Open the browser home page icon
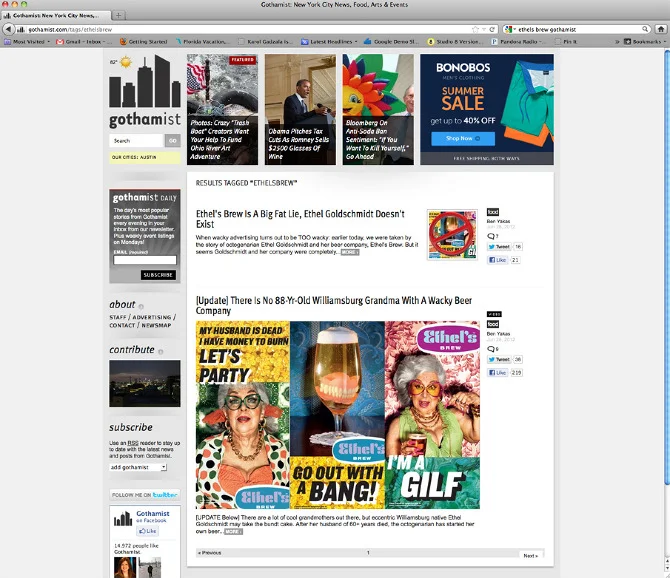Viewport: 670px width, 578px height. [x=661, y=29]
